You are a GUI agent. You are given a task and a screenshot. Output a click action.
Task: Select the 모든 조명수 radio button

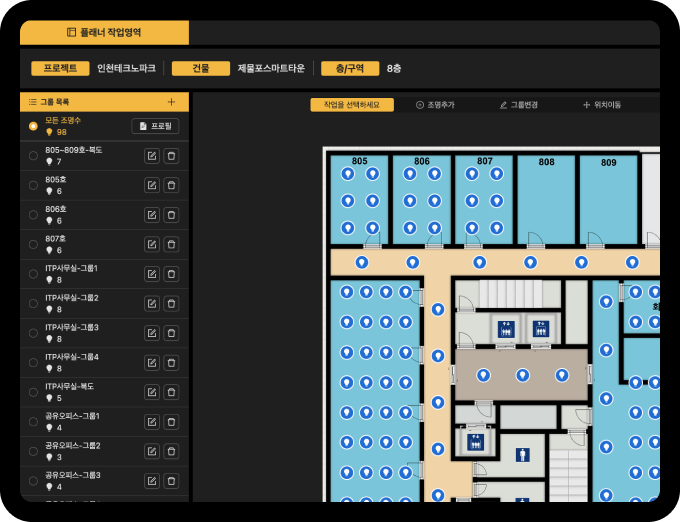click(x=33, y=126)
